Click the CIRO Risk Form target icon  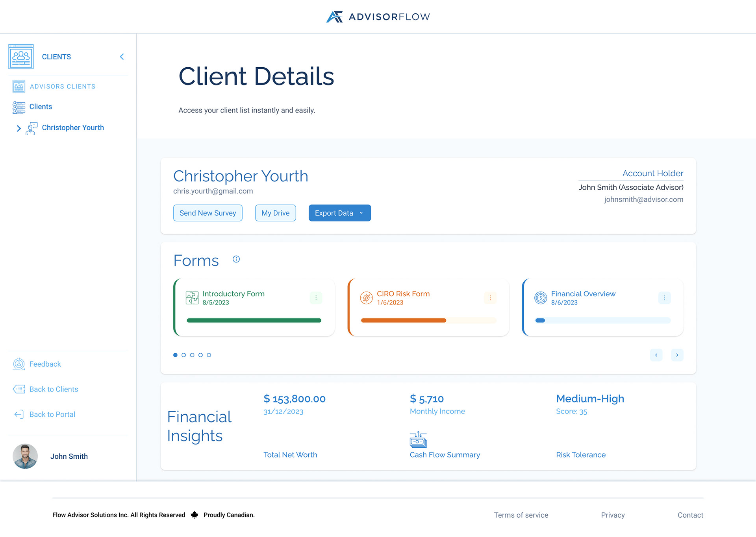(366, 298)
